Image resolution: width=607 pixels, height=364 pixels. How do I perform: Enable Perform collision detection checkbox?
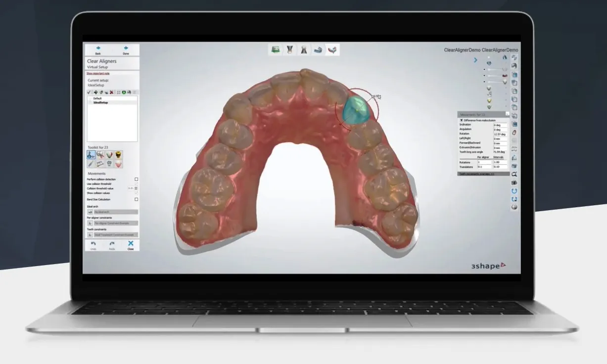137,179
